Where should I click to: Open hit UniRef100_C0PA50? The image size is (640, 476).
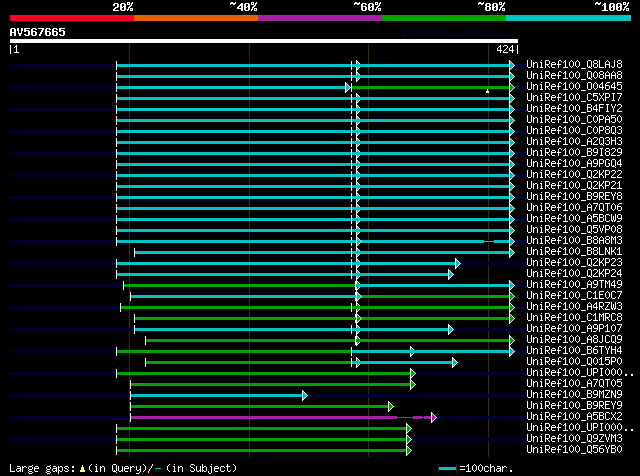(574, 119)
